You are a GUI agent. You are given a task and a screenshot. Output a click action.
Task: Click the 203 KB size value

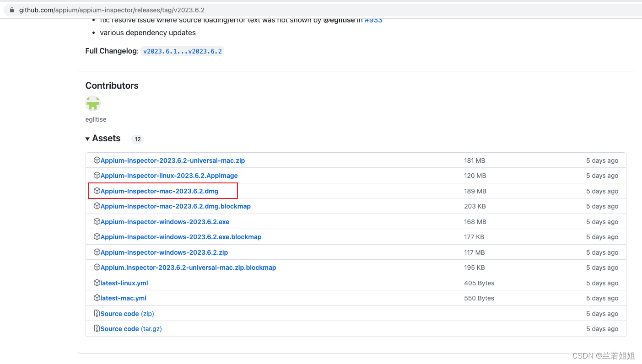coord(475,206)
